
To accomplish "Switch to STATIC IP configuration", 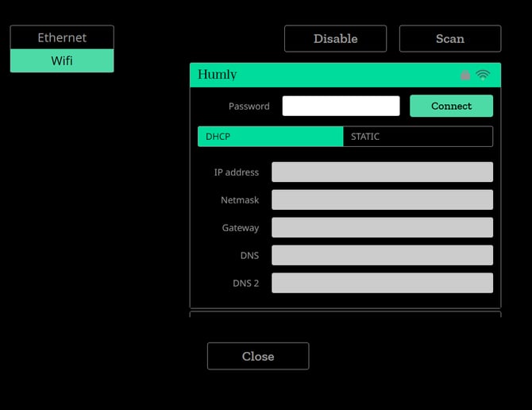I will (x=418, y=137).
